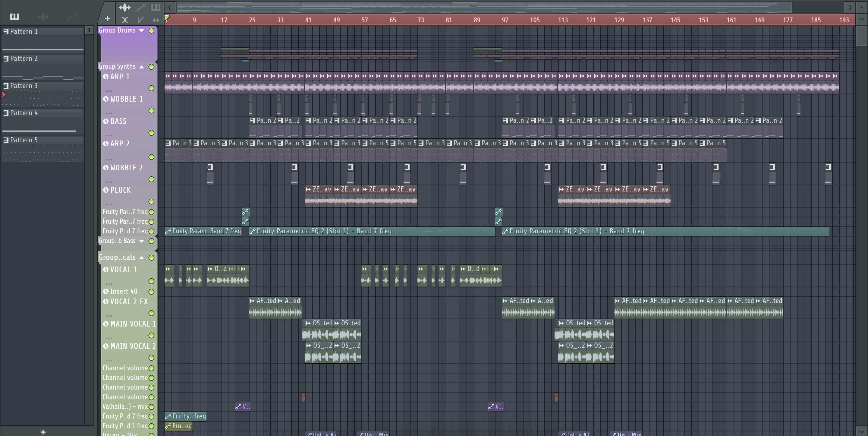Mute the PLUCK track
Image resolution: width=868 pixels, height=436 pixels.
(152, 202)
